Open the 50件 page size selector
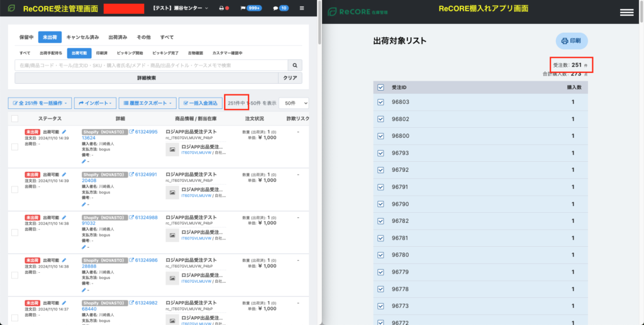The image size is (644, 325). pyautogui.click(x=294, y=103)
